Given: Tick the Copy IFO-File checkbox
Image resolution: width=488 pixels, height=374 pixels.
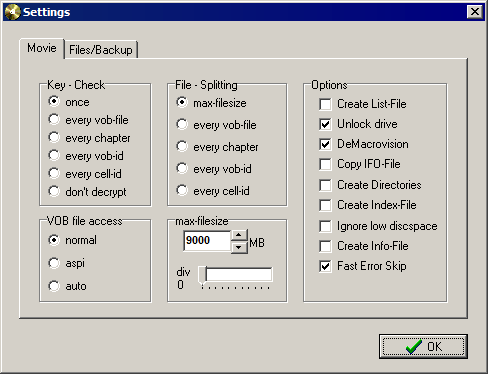Looking at the screenshot, I should 325,164.
